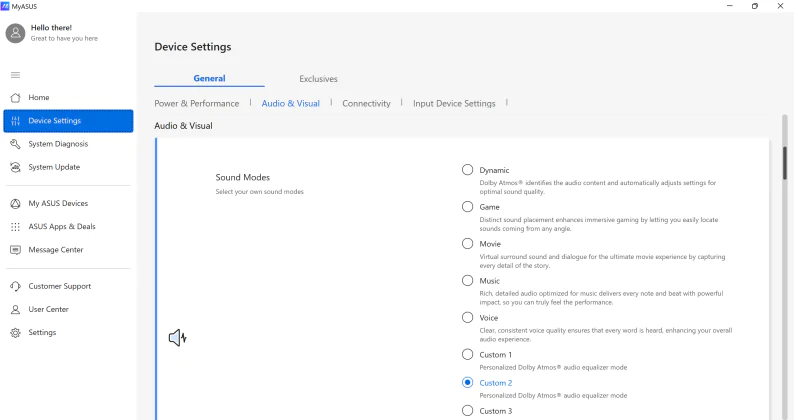Click the 'Device Settings' page title
This screenshot has height=420, width=794.
point(192,47)
